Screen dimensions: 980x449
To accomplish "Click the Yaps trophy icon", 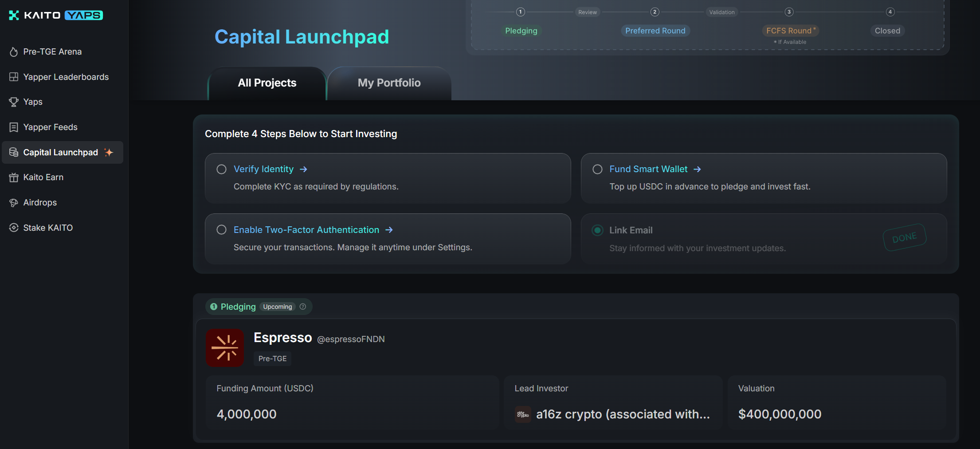I will pos(14,102).
